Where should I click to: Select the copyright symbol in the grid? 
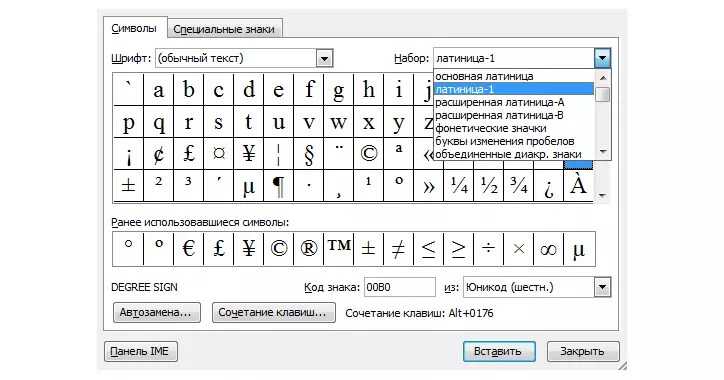coord(368,153)
